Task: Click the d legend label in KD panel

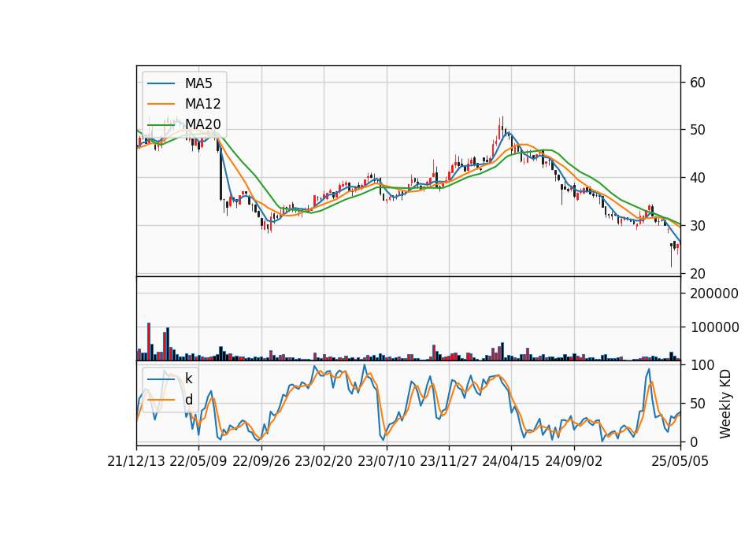Action: click(x=188, y=400)
